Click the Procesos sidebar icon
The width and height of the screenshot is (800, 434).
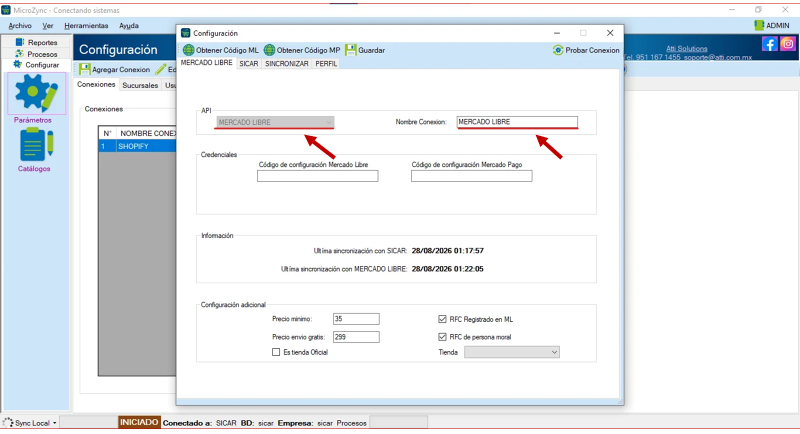tap(19, 54)
